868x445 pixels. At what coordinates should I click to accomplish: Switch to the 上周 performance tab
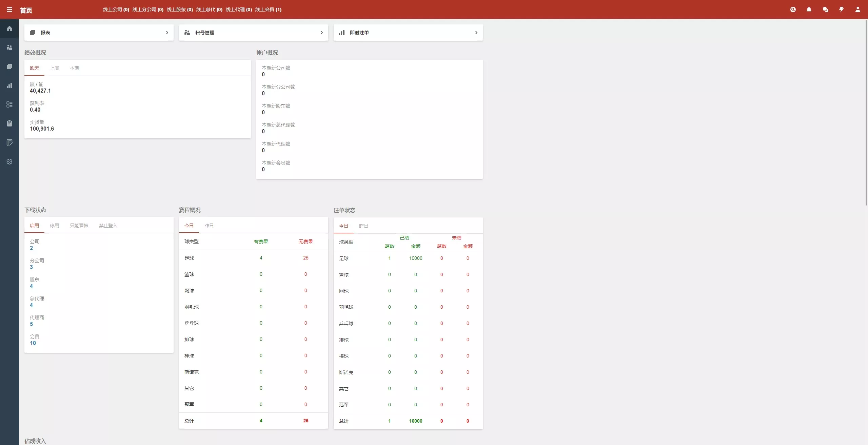(x=54, y=68)
